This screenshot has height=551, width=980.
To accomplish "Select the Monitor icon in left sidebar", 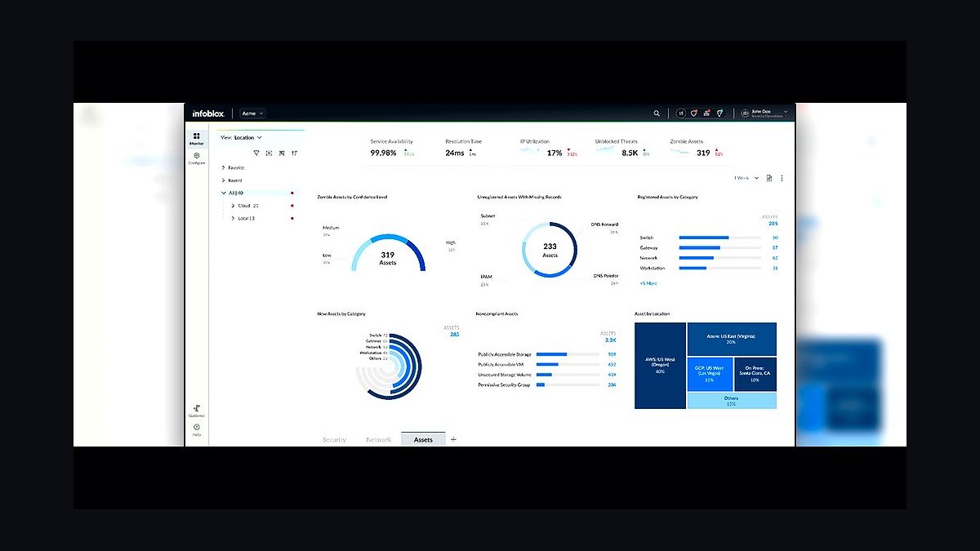I will [197, 138].
